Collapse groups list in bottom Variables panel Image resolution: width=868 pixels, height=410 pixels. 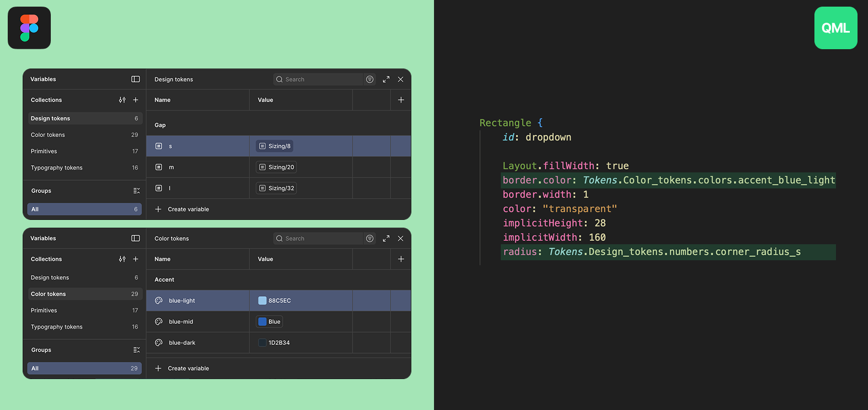pos(136,350)
